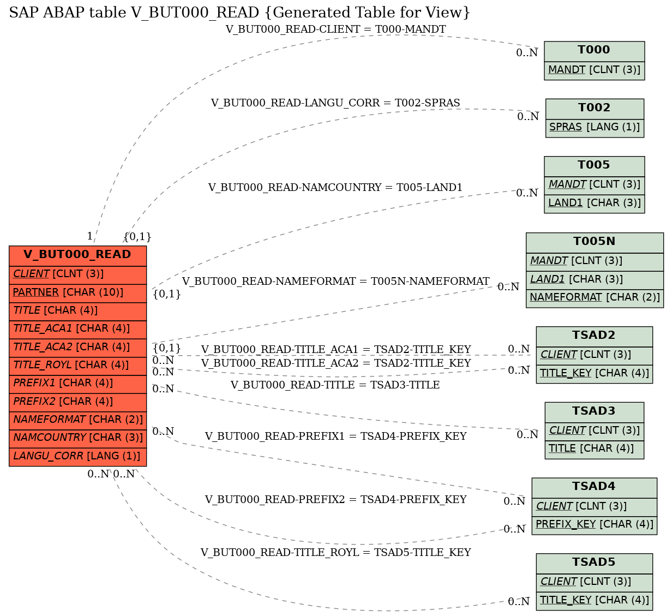Click MANDT [CLNT (3)] in table T005
672x616 pixels.
click(595, 185)
